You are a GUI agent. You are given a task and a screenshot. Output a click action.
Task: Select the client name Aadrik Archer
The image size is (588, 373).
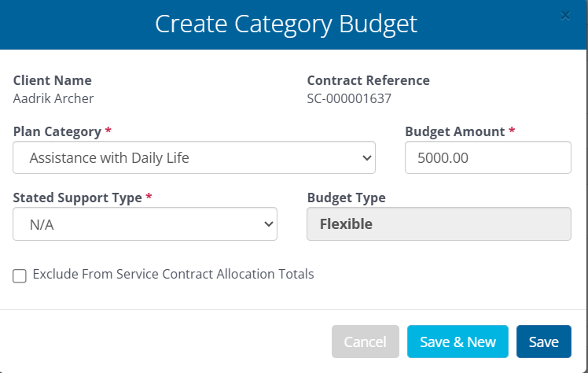[53, 98]
